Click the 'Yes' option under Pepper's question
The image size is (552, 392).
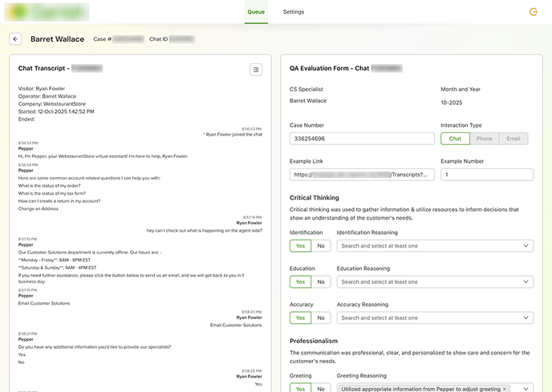[x=22, y=354]
